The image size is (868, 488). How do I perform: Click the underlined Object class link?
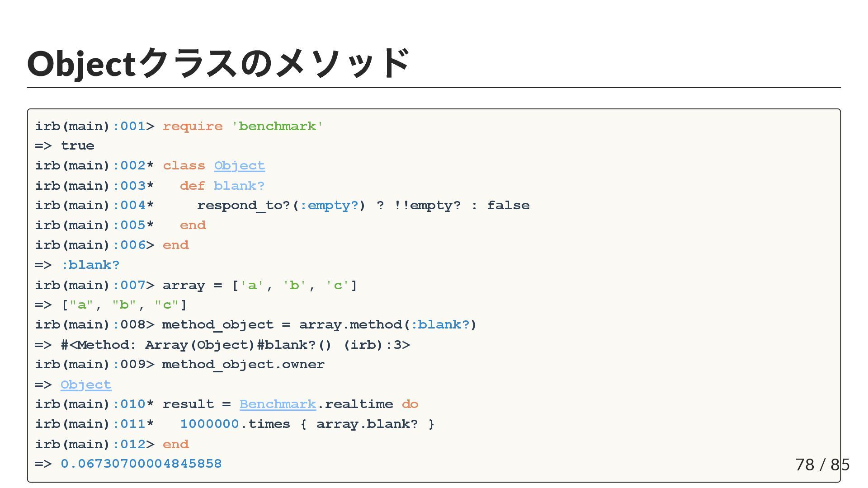(x=239, y=166)
